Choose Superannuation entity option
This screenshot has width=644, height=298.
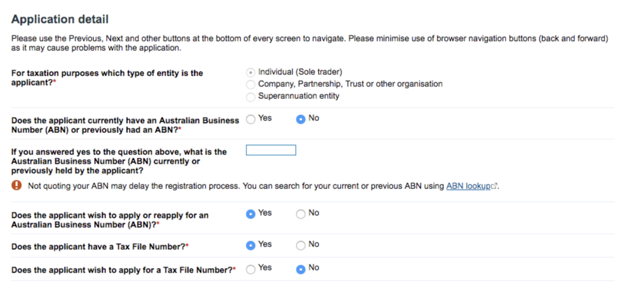(251, 96)
